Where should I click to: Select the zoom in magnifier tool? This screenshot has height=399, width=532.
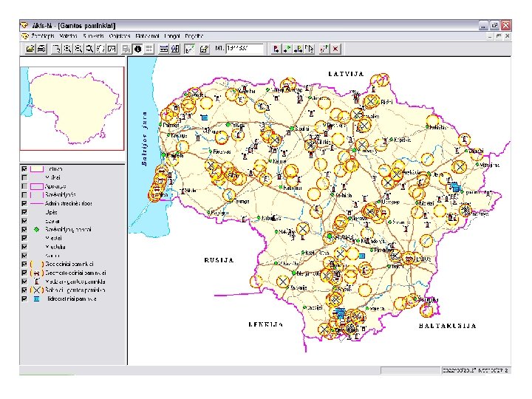[67, 49]
